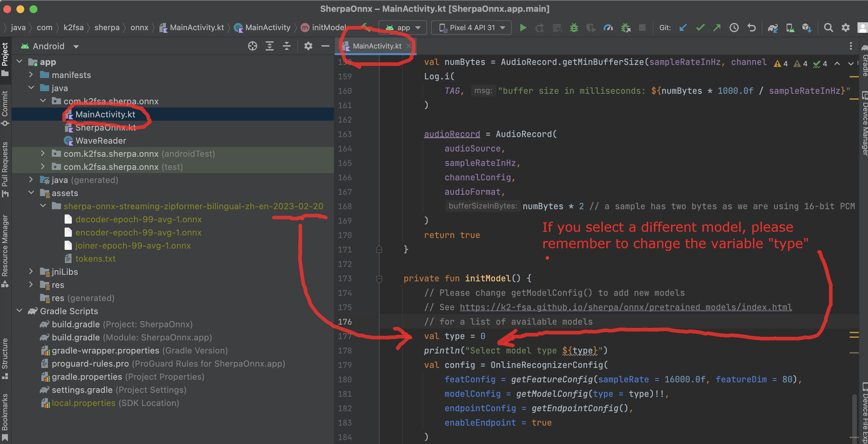868x444 pixels.
Task: Click the audioRecord underlined variable
Action: pos(452,134)
